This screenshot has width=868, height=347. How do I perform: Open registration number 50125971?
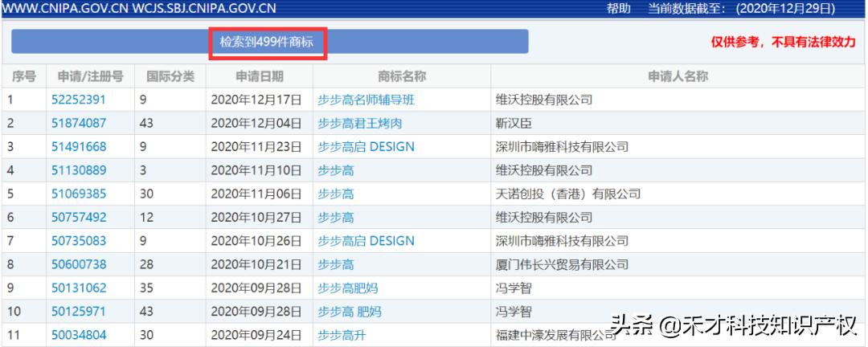click(78, 312)
